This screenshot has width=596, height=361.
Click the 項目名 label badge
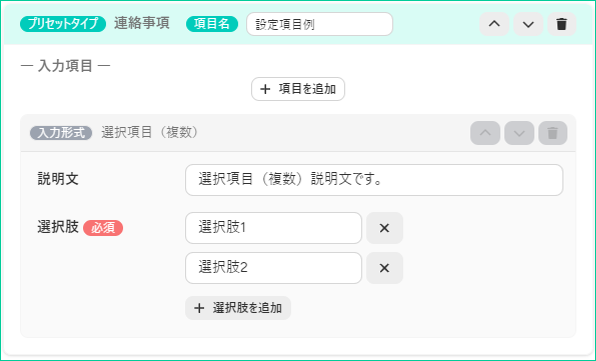coord(212,24)
